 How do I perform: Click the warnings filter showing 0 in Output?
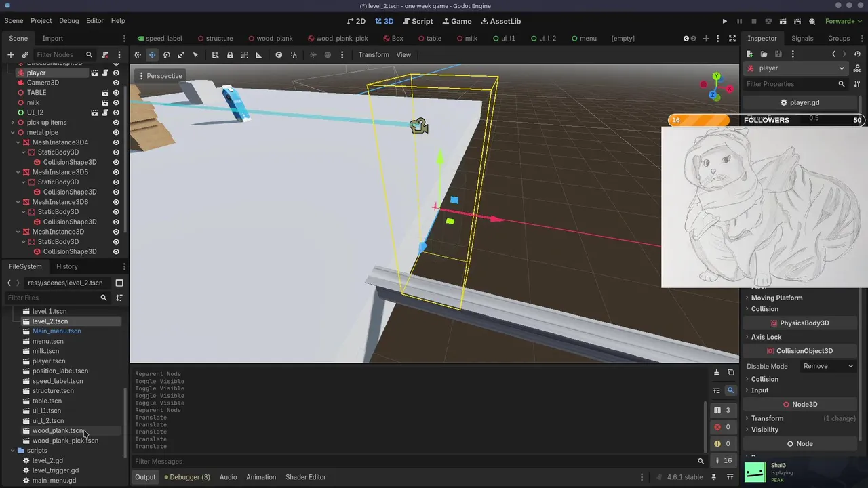[x=723, y=444]
